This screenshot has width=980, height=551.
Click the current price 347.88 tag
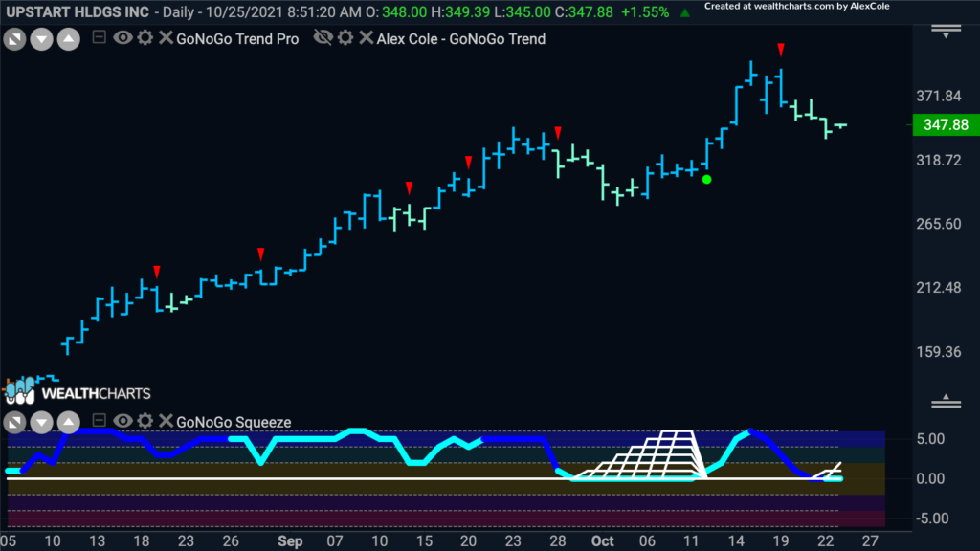click(x=947, y=125)
